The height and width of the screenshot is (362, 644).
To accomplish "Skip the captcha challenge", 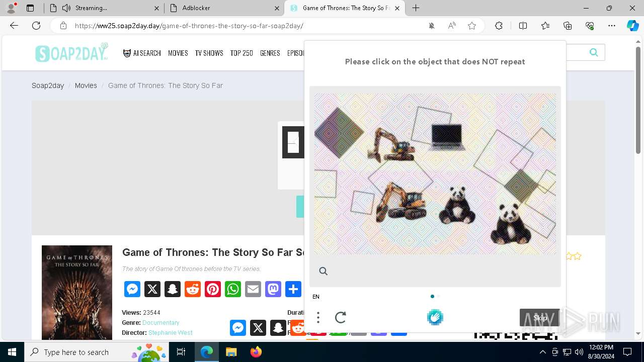I will point(539,318).
